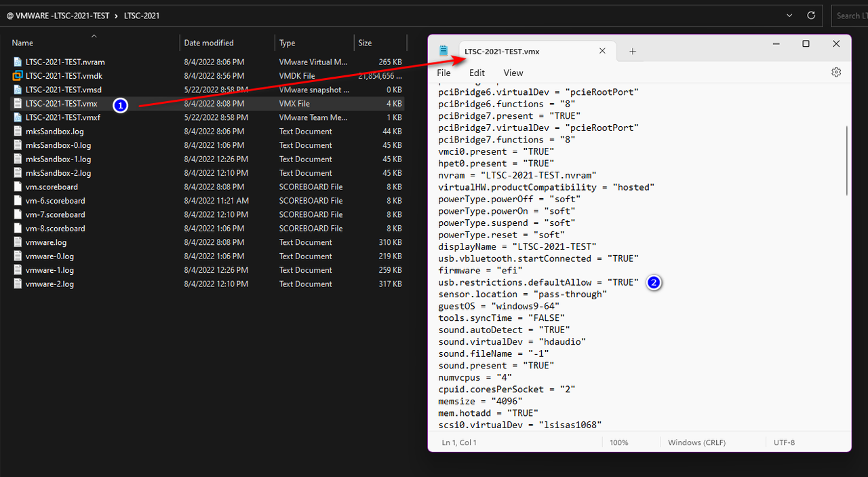Click the Notepad app icon in title bar

tap(443, 51)
